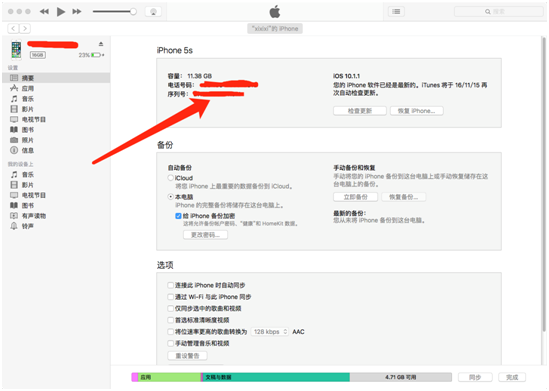Click the 23% battery indicator
Screen dimensions: 549x391
(91, 55)
